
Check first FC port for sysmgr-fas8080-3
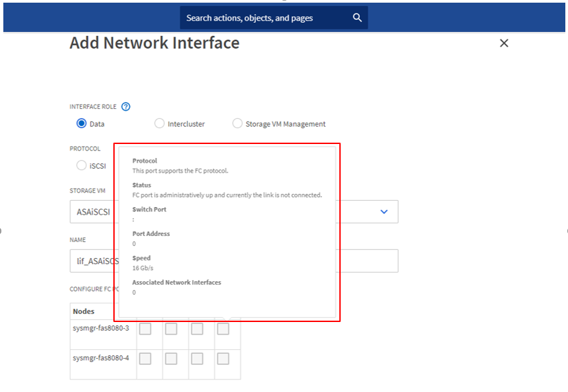[145, 329]
